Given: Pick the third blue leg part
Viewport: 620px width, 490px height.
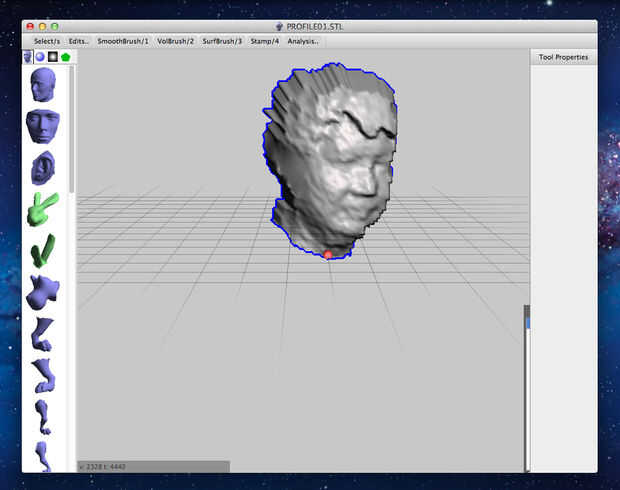Looking at the screenshot, I should [x=43, y=417].
